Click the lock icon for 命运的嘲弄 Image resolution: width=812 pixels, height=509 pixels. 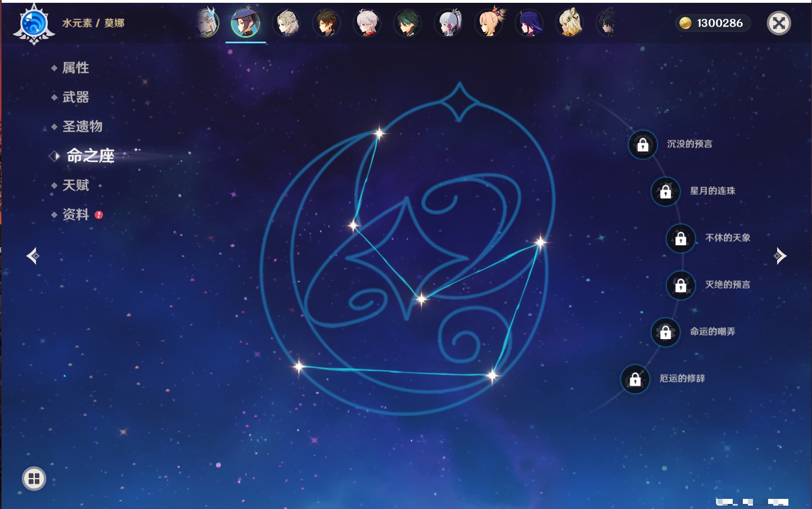665,332
